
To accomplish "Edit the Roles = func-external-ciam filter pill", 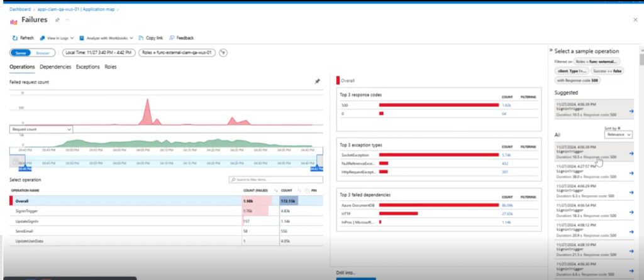I will pyautogui.click(x=177, y=53).
